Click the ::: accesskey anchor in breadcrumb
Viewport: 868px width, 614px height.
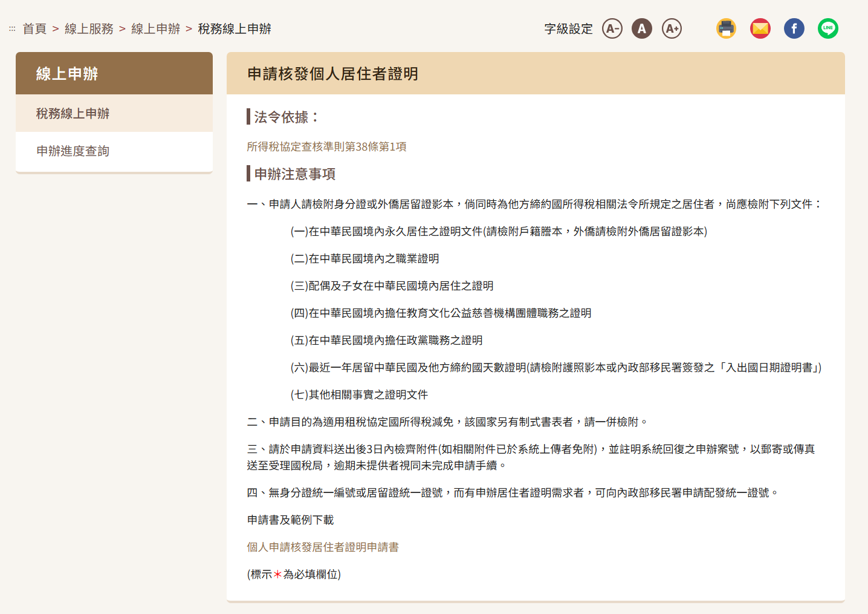click(12, 28)
